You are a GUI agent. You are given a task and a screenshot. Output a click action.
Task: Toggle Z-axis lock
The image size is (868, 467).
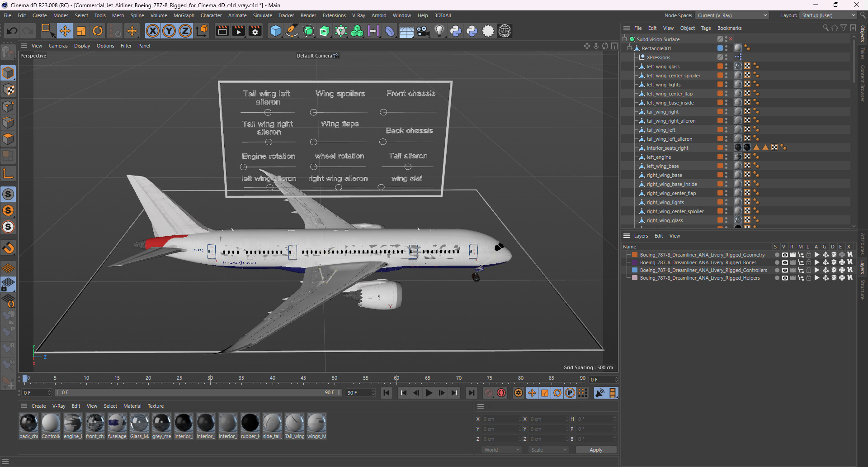(185, 31)
